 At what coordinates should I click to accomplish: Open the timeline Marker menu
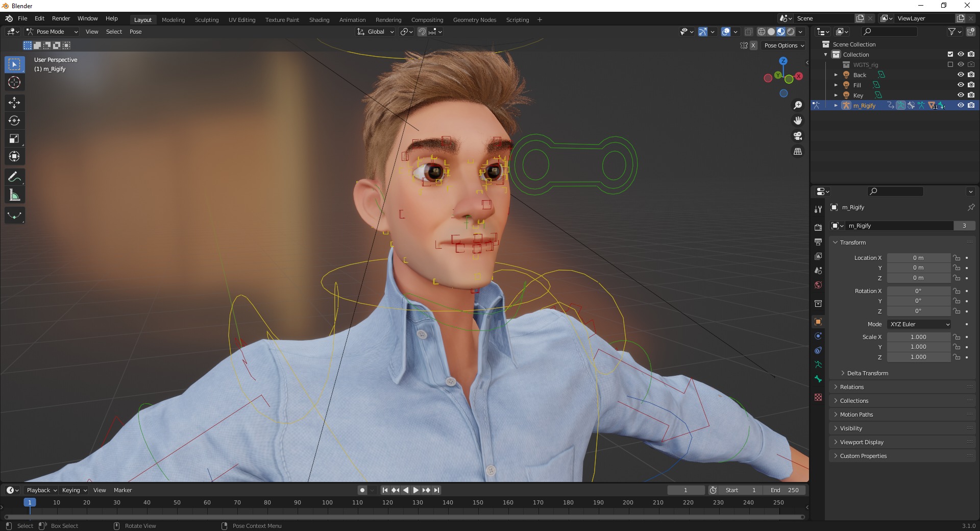[x=122, y=490]
